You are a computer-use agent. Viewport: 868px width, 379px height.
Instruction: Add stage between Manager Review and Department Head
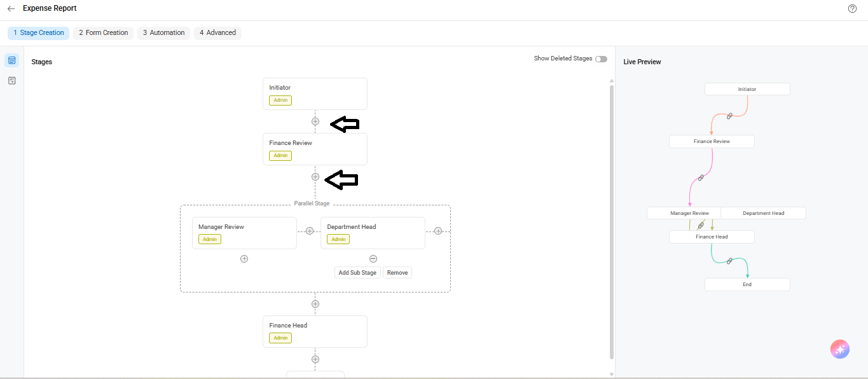310,231
